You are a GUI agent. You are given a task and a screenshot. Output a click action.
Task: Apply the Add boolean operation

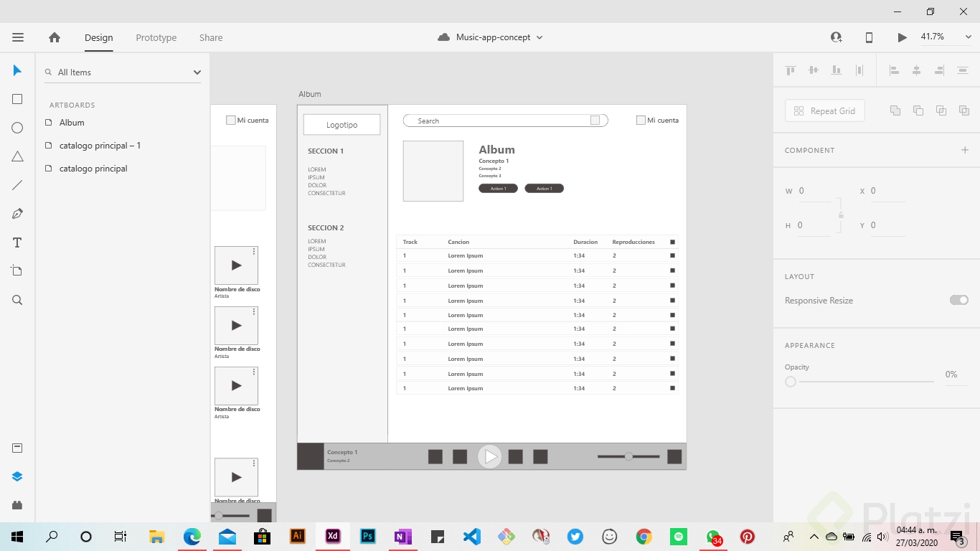(895, 110)
